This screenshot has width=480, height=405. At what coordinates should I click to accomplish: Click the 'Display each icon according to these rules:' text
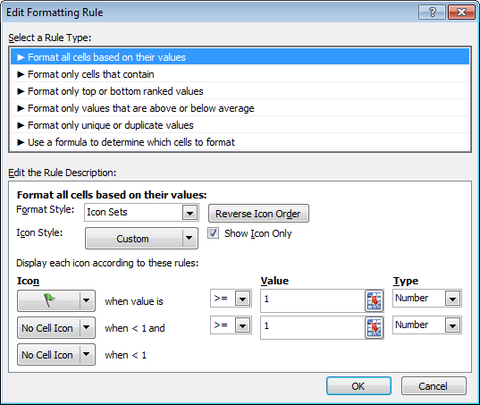(107, 263)
